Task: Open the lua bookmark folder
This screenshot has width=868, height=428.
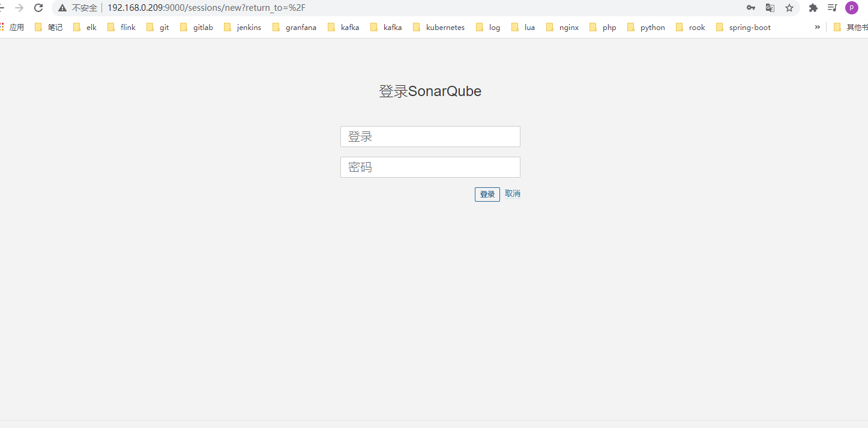Action: (x=523, y=27)
